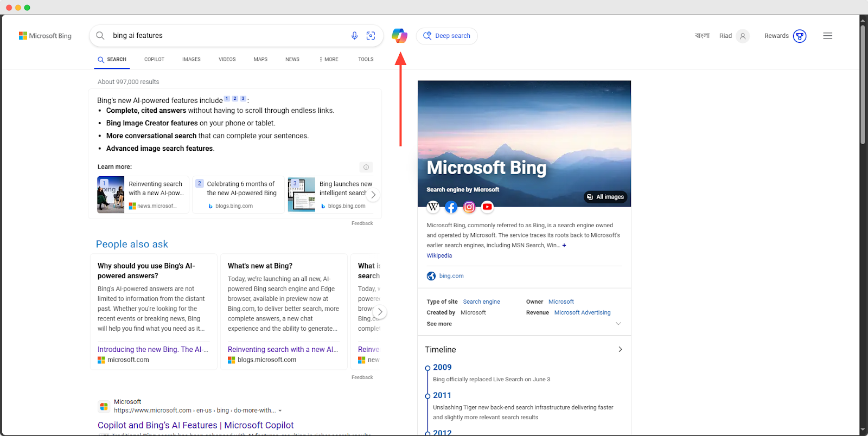The image size is (868, 436).
Task: Switch to the VIDEOS tab
Action: pyautogui.click(x=227, y=59)
